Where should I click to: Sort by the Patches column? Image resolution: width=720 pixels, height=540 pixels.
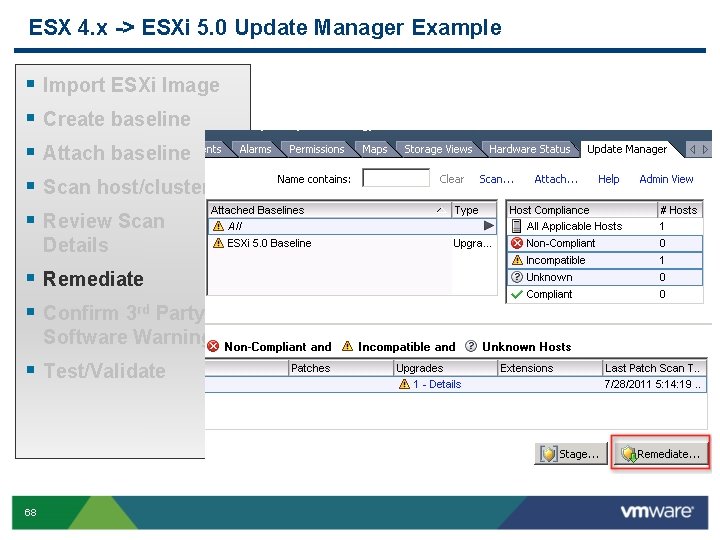(x=341, y=368)
